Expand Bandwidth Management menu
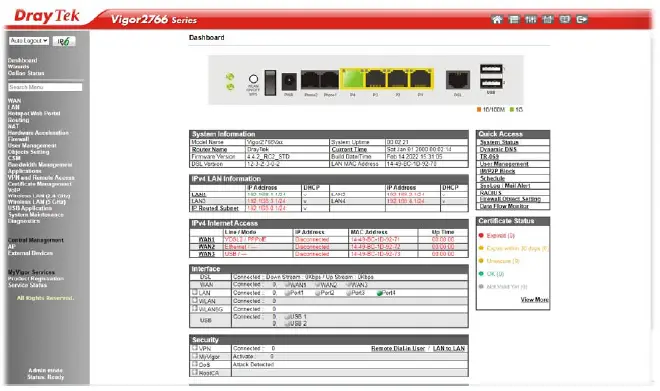 (40, 165)
